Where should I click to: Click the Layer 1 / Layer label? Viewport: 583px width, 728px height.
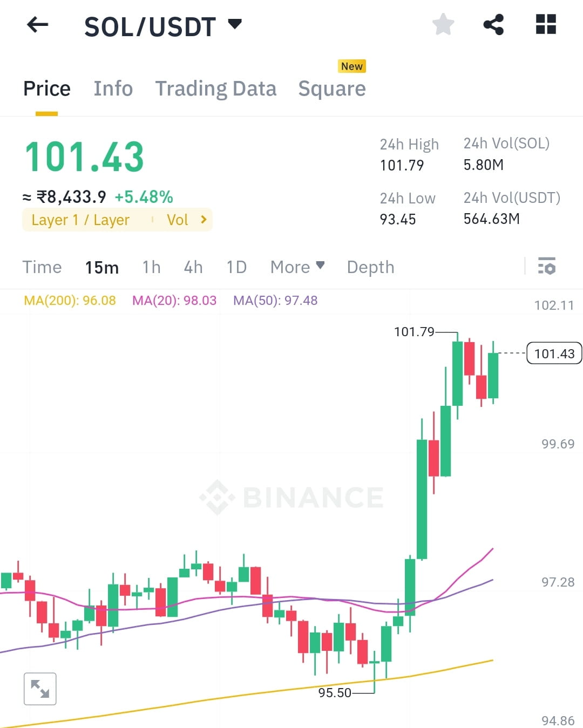(80, 220)
